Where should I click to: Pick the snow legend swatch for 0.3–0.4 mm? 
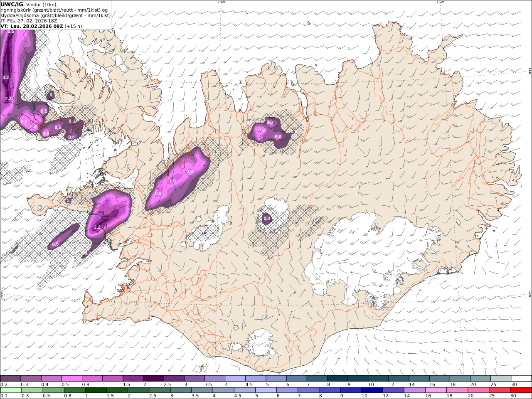pyautogui.click(x=31, y=378)
